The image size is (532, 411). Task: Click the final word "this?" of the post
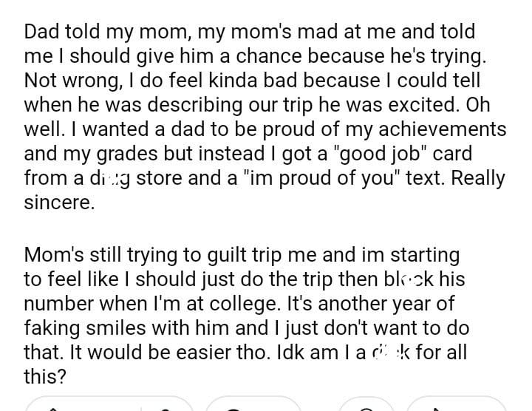pos(46,376)
